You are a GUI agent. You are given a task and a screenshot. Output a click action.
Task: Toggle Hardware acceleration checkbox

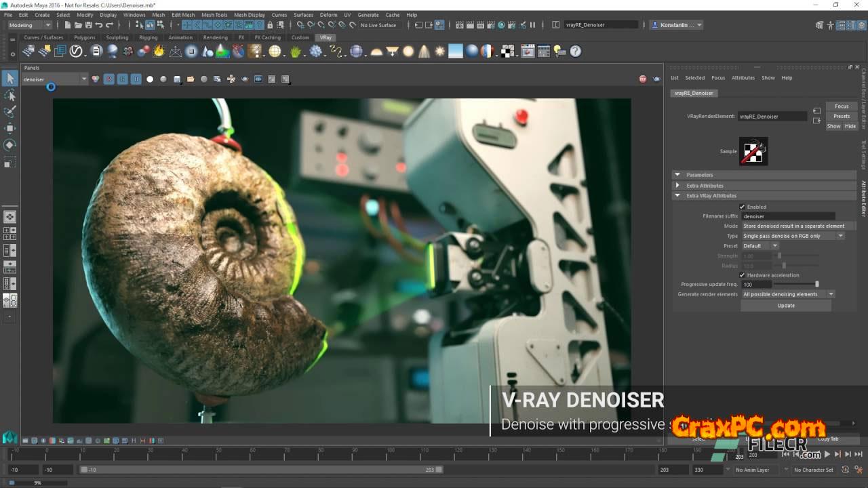click(742, 275)
